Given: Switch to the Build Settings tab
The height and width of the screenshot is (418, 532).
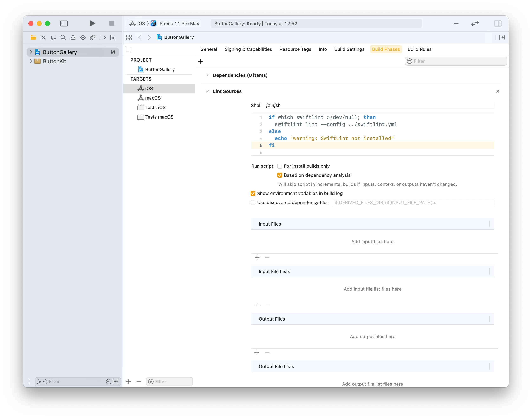Looking at the screenshot, I should (x=349, y=49).
